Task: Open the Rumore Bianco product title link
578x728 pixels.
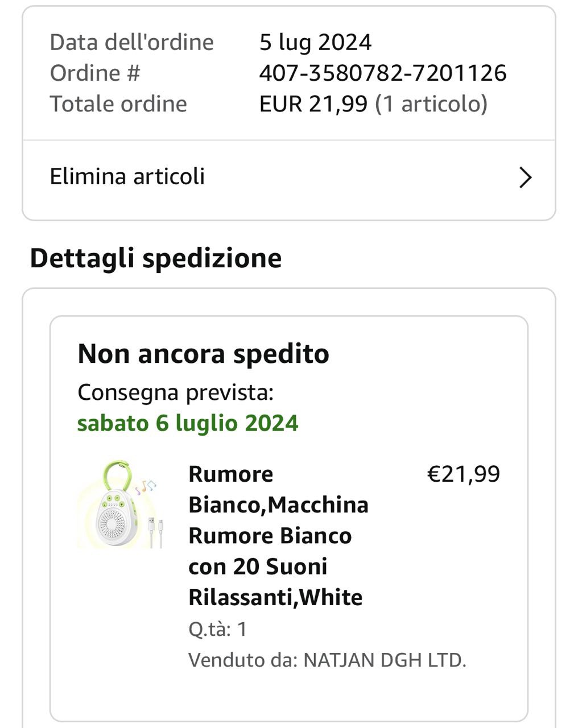Action: pyautogui.click(x=278, y=535)
